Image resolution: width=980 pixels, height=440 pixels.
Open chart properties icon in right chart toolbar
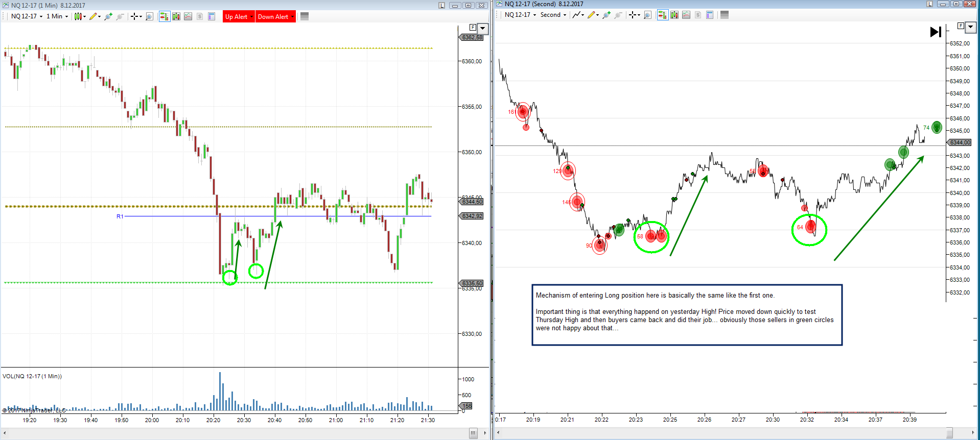click(710, 15)
